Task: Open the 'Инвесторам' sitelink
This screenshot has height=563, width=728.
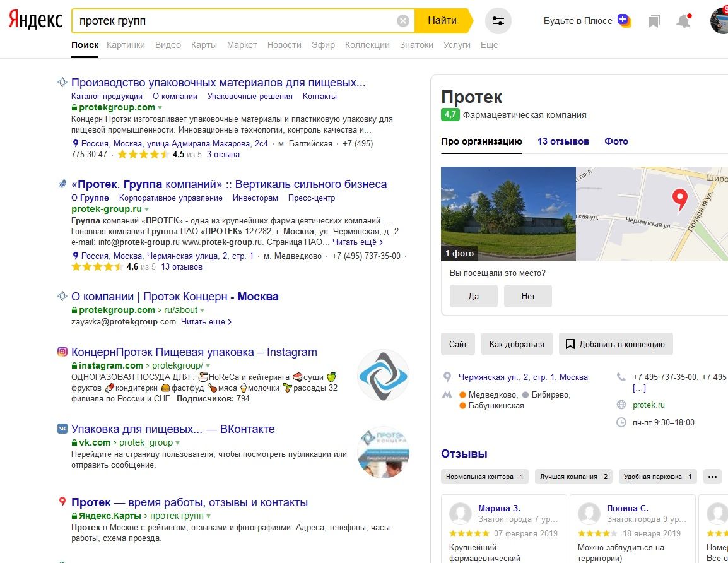Action: 255,198
